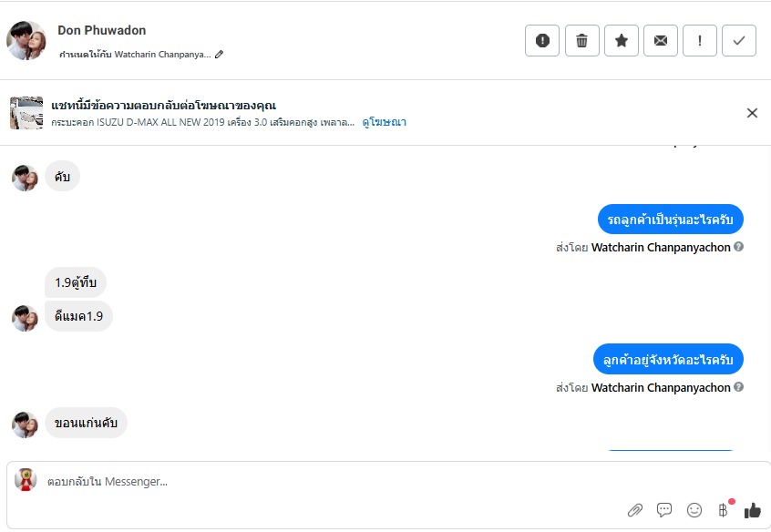771x532 pixels.
Task: Select the message ขอนแก่นคับ
Action: click(x=87, y=423)
